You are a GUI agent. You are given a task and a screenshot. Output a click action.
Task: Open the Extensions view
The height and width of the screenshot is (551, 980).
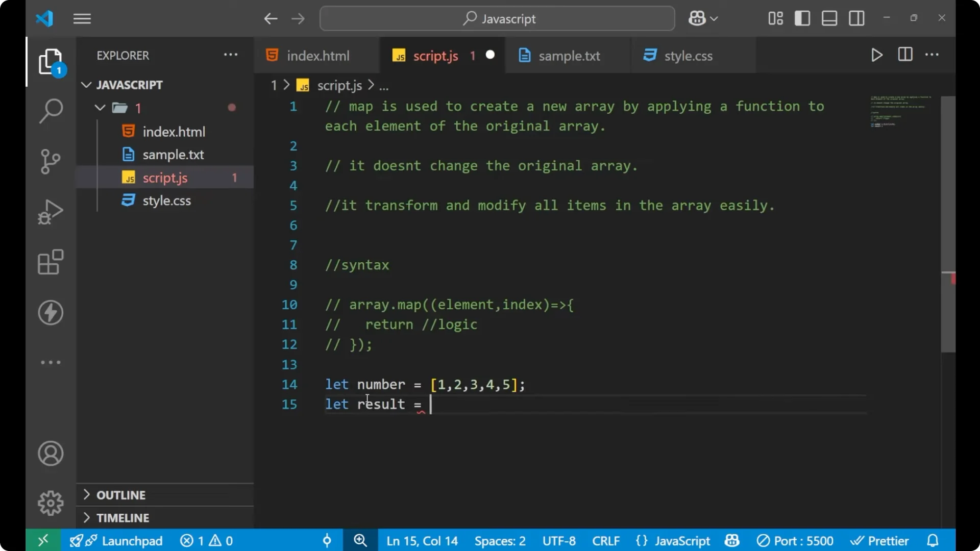pyautogui.click(x=51, y=262)
